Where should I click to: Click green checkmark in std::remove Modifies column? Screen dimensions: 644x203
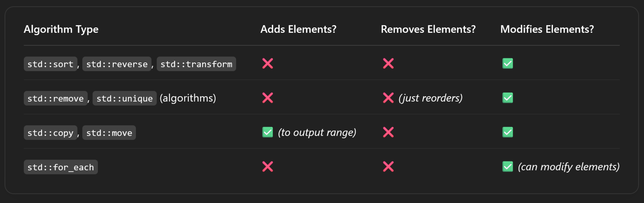pyautogui.click(x=507, y=98)
